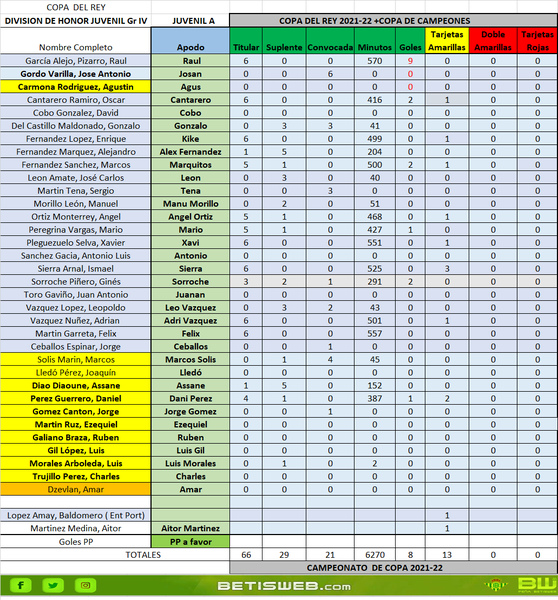
Task: Select name García Alejo, Pizarro, Raul
Action: (x=76, y=61)
